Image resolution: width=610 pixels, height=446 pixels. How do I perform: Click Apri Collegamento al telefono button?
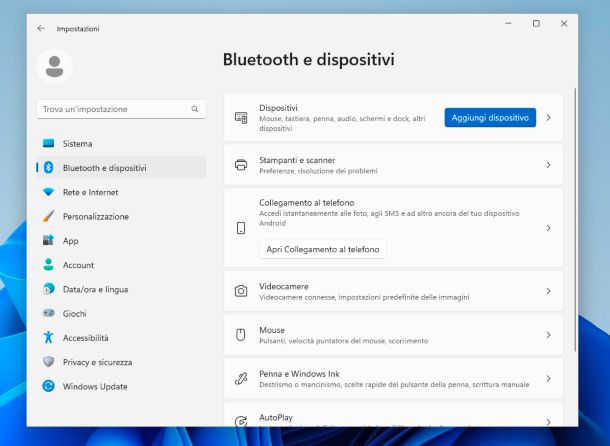point(323,249)
